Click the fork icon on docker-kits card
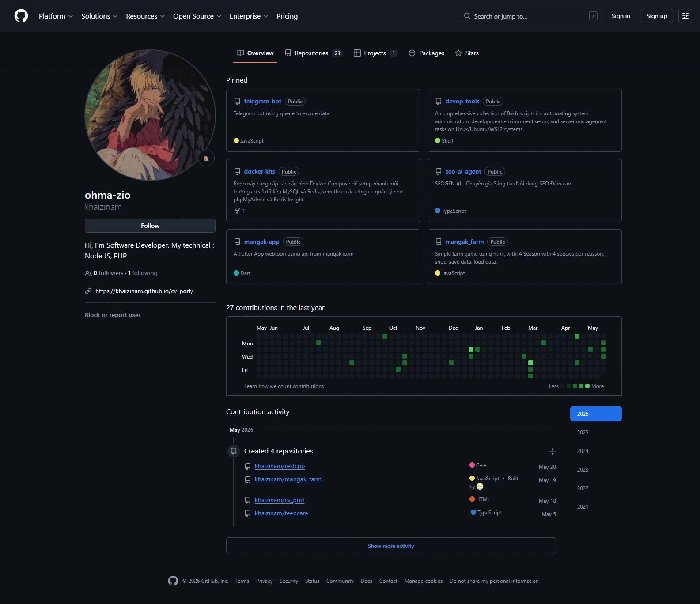The width and height of the screenshot is (700, 604). 237,211
